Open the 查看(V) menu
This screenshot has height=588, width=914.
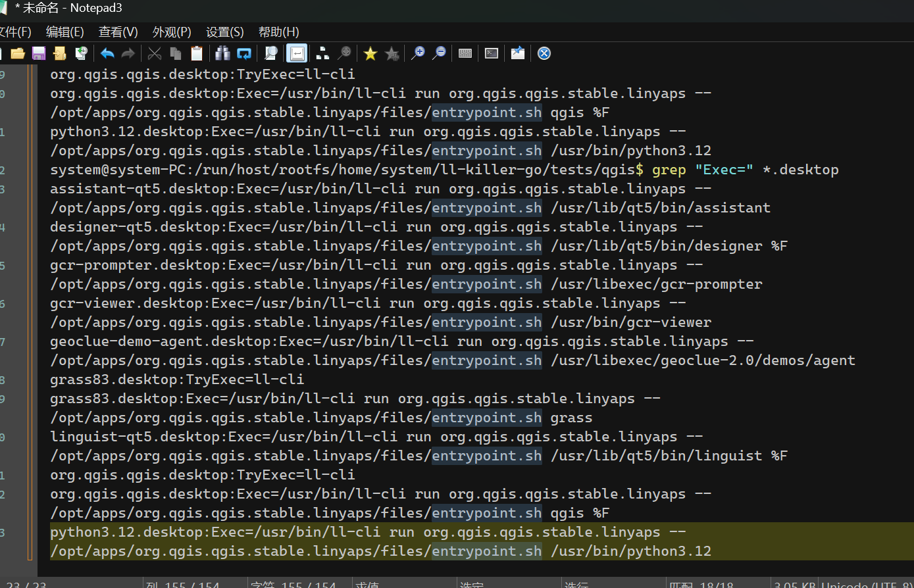click(118, 32)
